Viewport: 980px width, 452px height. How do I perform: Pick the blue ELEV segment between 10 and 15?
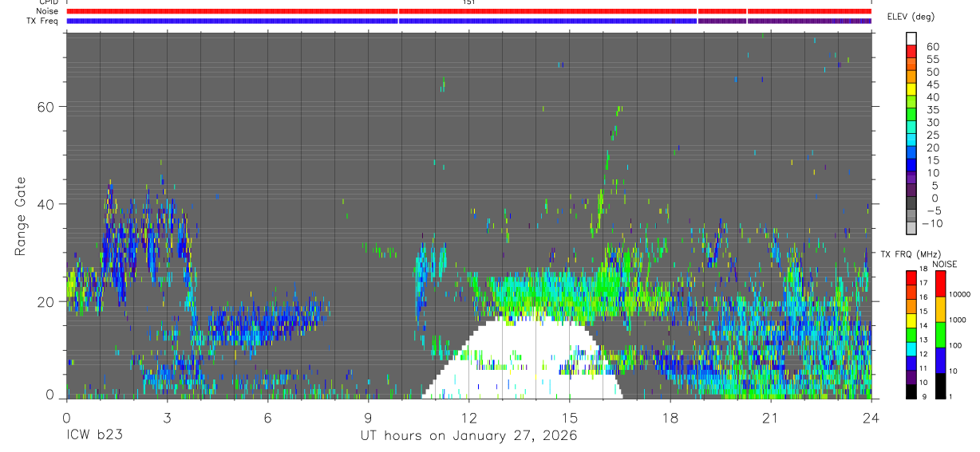pyautogui.click(x=912, y=166)
